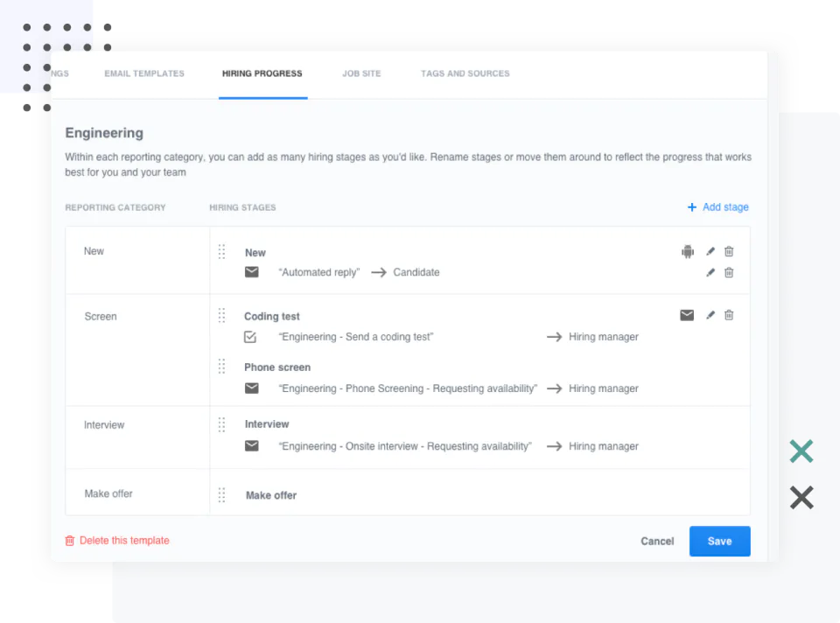Click mail icon next to Onsite interview template
Screen dimensions: 840x623
point(252,445)
